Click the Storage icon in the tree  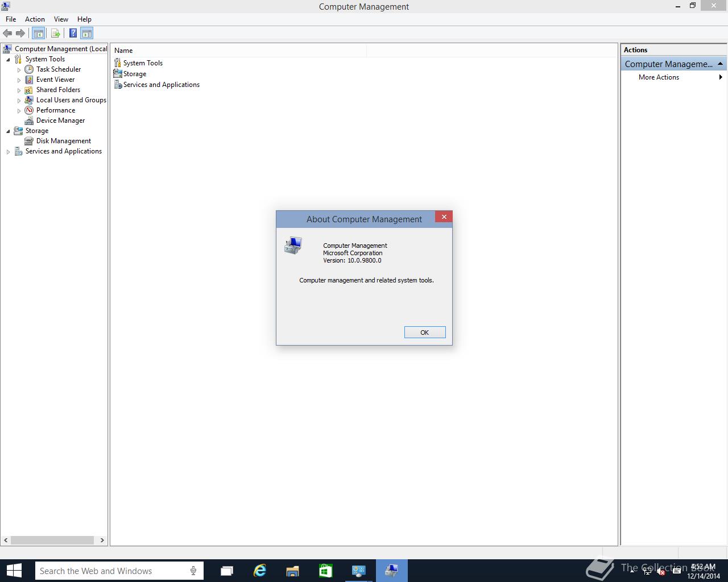pos(18,131)
